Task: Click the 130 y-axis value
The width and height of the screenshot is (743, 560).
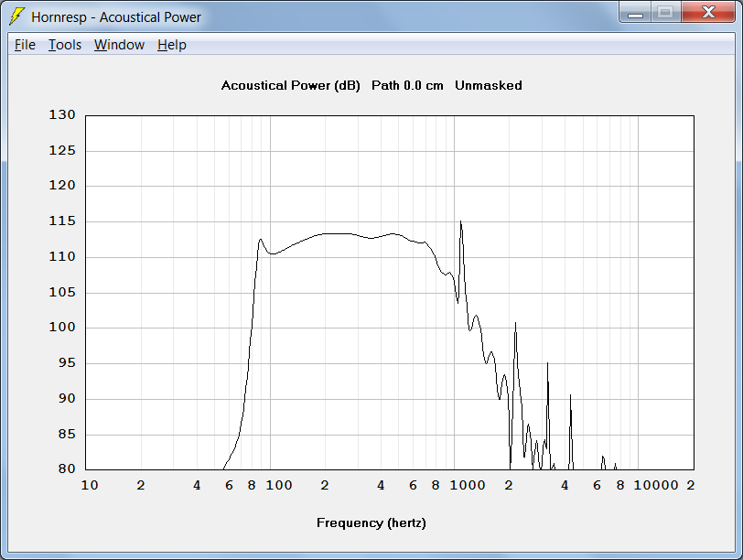Action: [62, 115]
